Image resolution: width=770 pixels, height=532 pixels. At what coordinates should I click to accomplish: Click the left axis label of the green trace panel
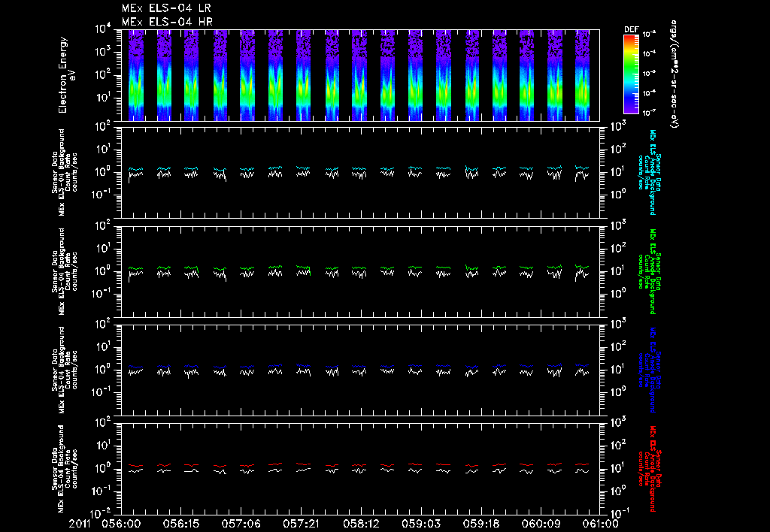[65, 271]
